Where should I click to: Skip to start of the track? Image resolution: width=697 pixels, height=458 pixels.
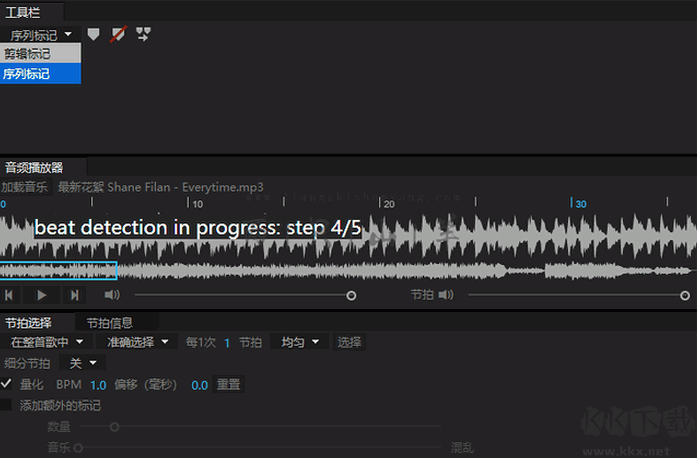coord(9,295)
